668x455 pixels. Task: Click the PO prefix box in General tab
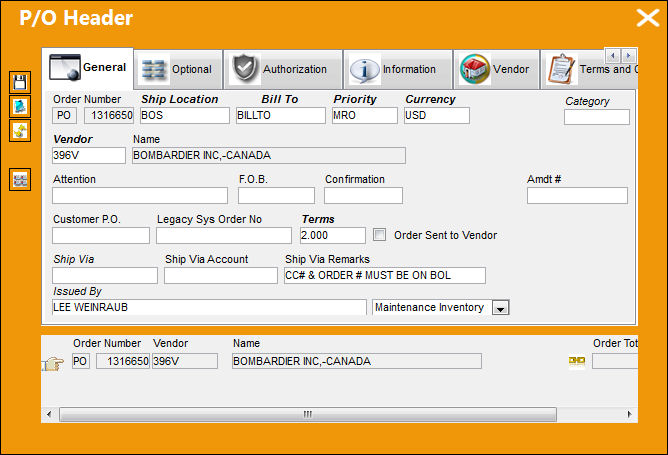point(64,115)
